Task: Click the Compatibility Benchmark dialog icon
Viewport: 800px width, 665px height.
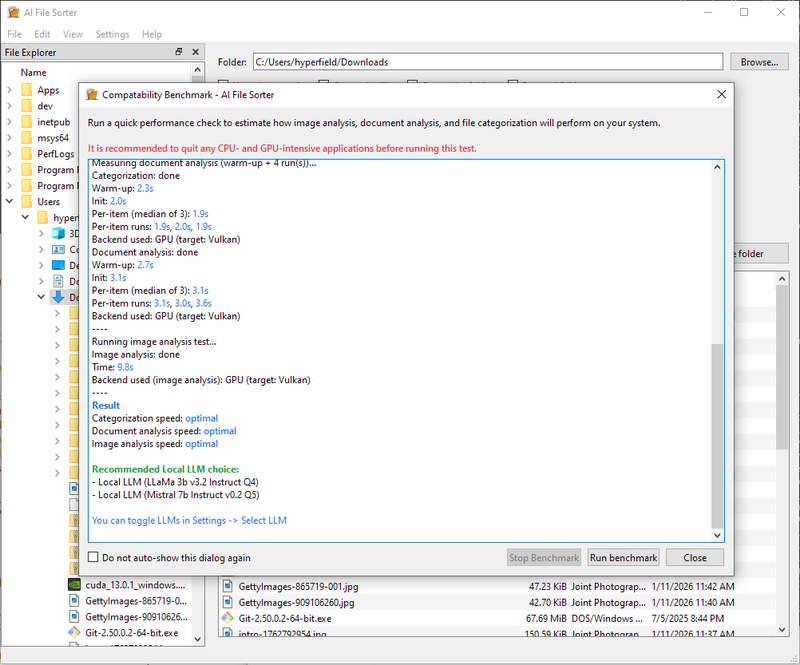Action: tap(92, 94)
